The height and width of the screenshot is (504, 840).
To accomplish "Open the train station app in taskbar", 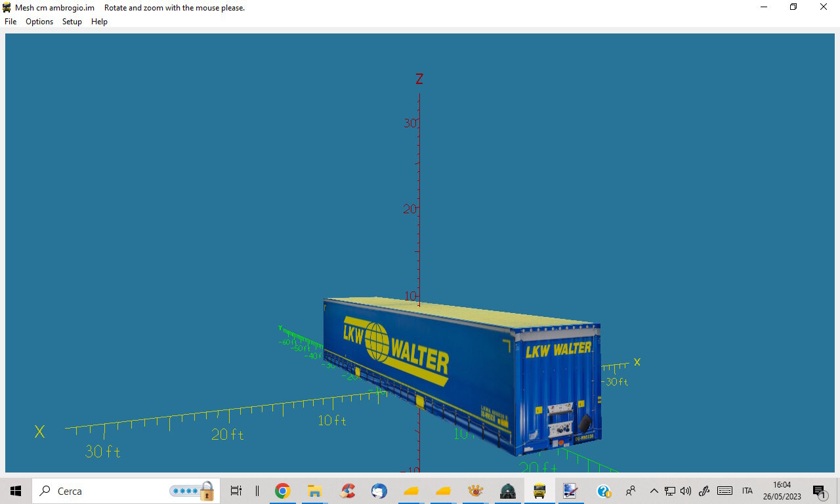I will tap(507, 491).
